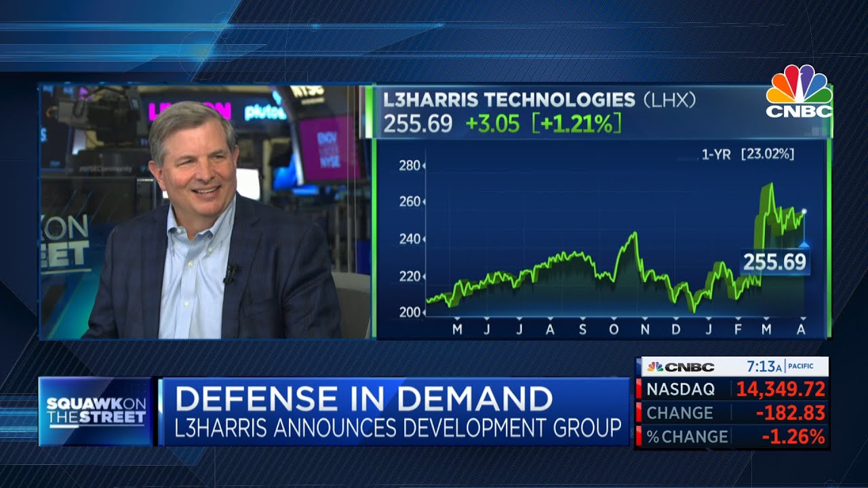Click the '% CHANGE' row label
The image size is (868, 488).
(687, 436)
